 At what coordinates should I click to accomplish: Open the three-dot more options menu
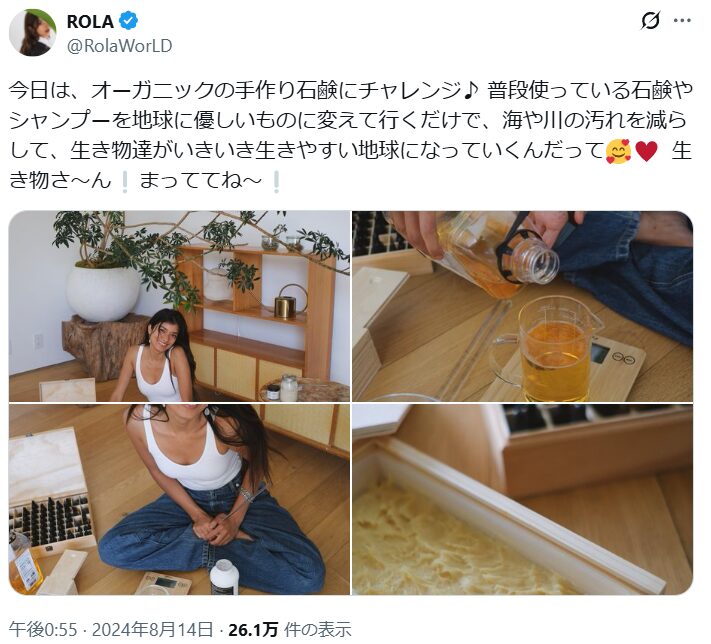pos(682,21)
